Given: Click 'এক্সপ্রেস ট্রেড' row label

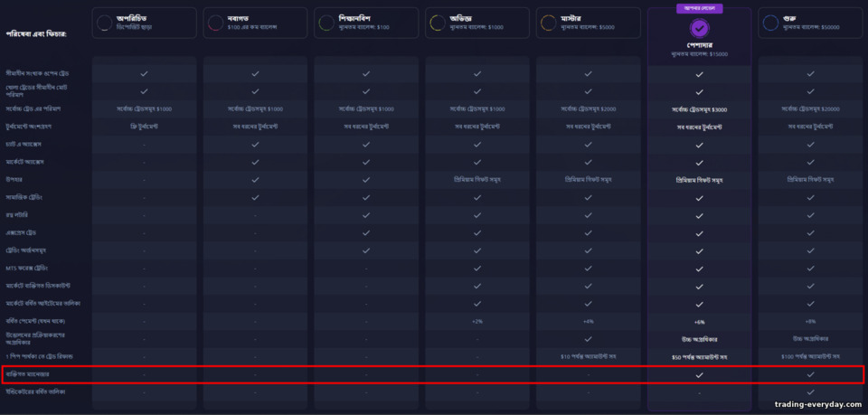Looking at the screenshot, I should click(22, 233).
